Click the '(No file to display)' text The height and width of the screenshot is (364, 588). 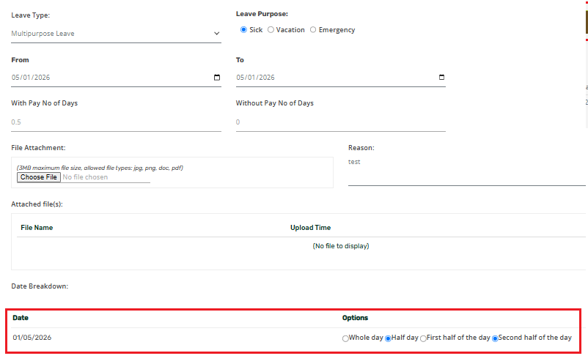click(x=341, y=246)
